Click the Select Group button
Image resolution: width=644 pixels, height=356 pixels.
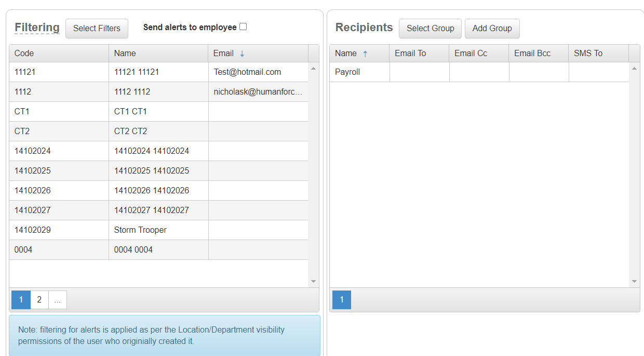[x=430, y=28]
